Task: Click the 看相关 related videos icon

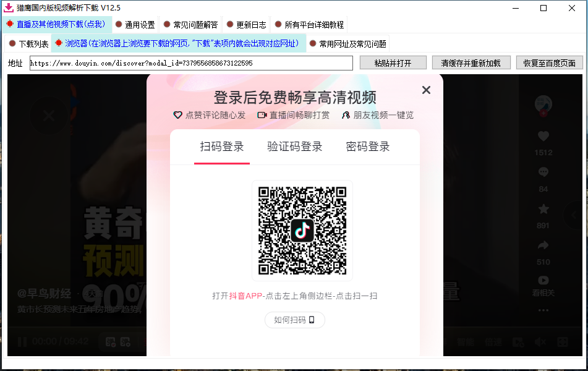Action: click(x=543, y=280)
